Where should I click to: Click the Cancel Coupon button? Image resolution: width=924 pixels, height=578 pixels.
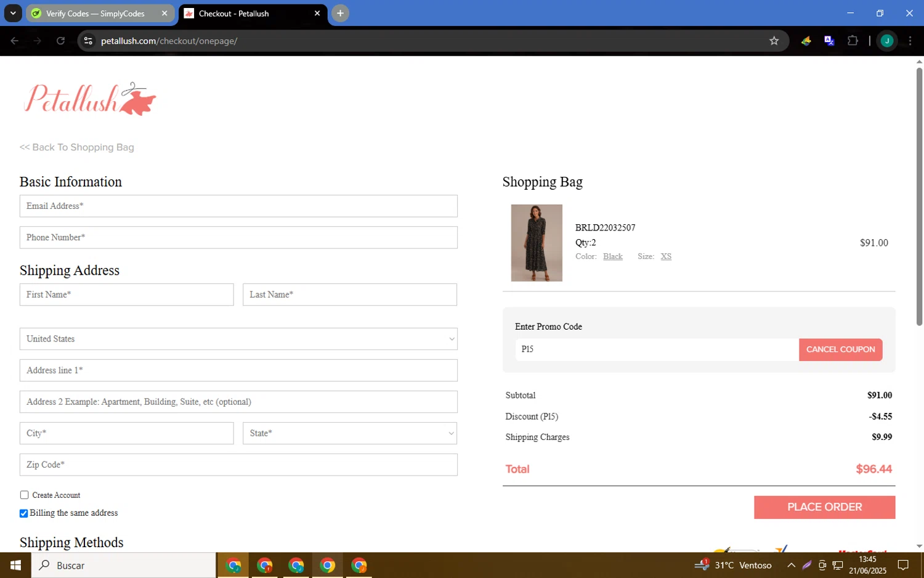(840, 349)
